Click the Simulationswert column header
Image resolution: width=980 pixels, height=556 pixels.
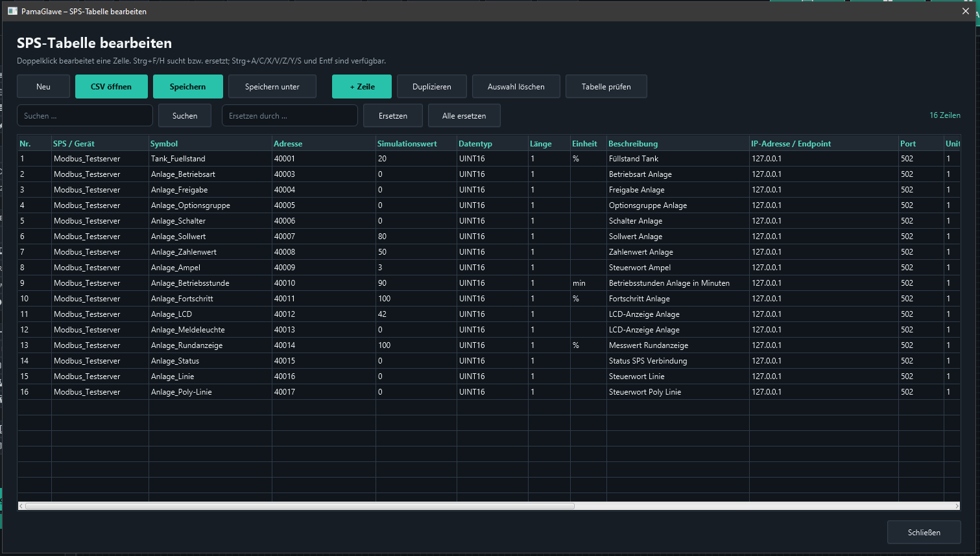click(416, 143)
